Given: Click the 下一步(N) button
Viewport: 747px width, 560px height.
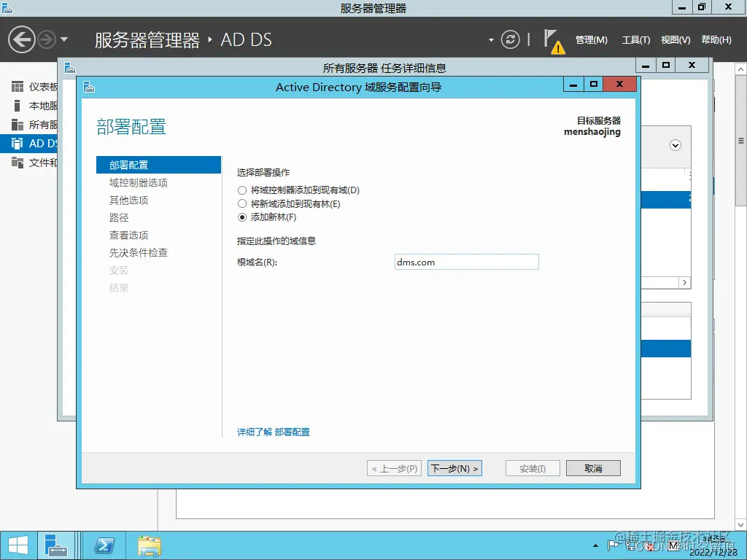Looking at the screenshot, I should click(x=454, y=467).
